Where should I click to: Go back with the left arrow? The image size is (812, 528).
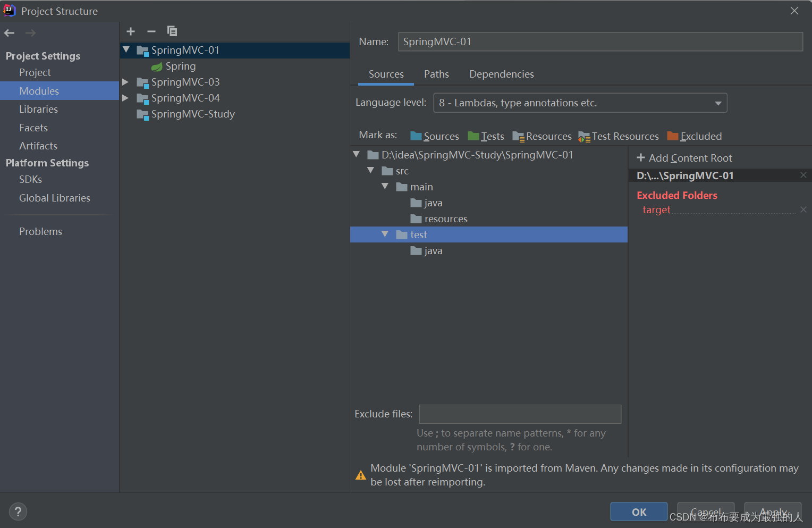pos(10,33)
